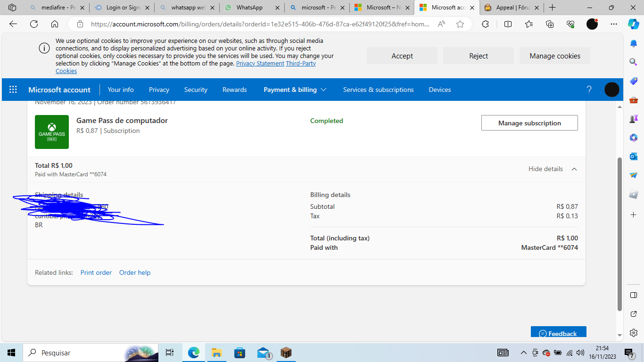Open File Explorer from the taskbar
The image size is (644, 362).
(216, 353)
